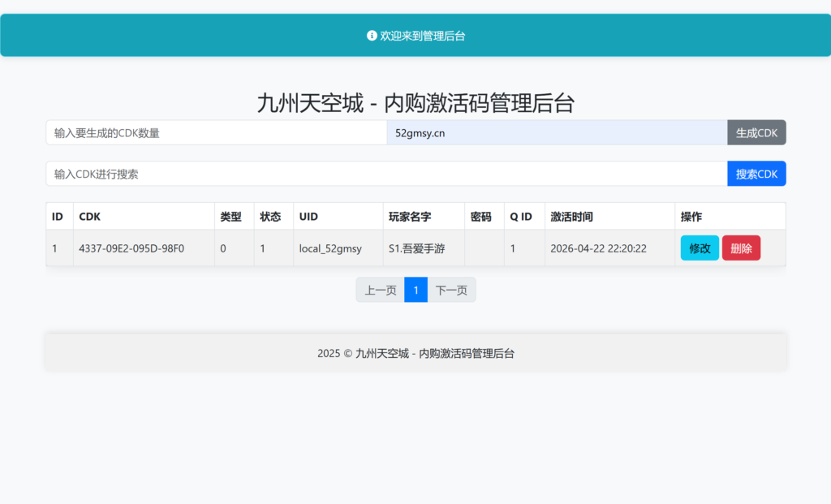The width and height of the screenshot is (831, 504).
Task: Click the CDK quantity input field
Action: [216, 132]
